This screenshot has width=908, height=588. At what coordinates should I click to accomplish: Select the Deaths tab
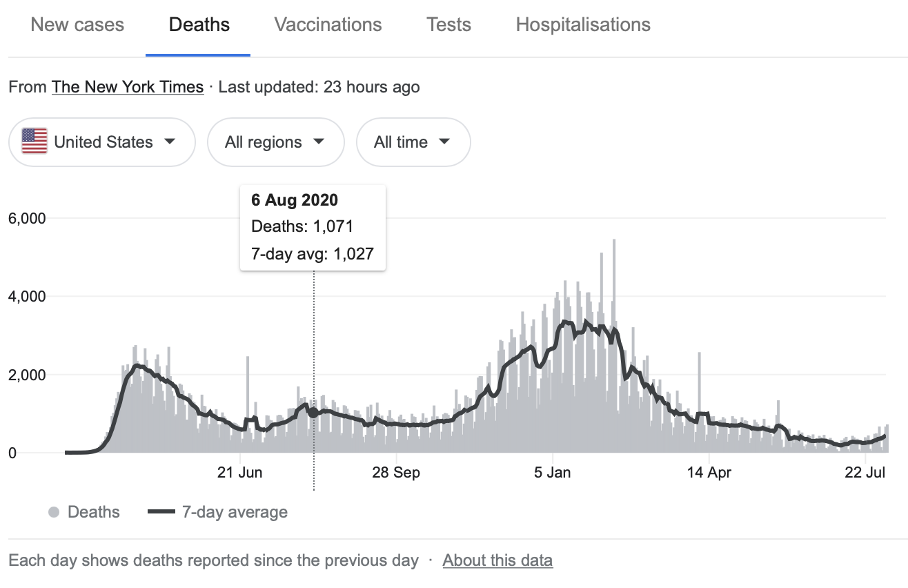(x=199, y=25)
